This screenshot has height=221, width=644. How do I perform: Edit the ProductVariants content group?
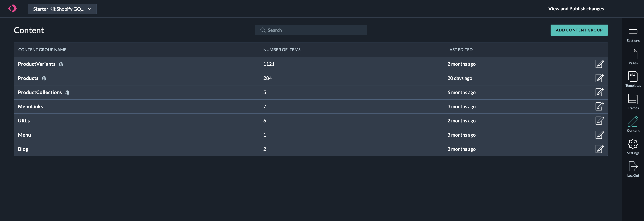[x=599, y=64]
